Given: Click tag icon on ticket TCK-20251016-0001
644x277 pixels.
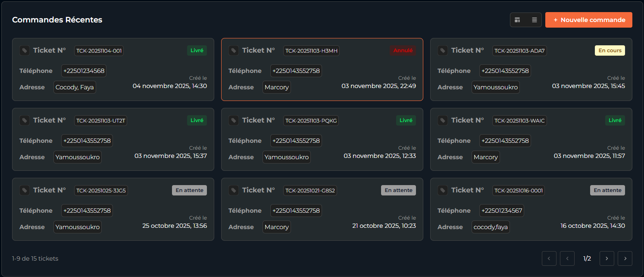Looking at the screenshot, I should [x=443, y=190].
